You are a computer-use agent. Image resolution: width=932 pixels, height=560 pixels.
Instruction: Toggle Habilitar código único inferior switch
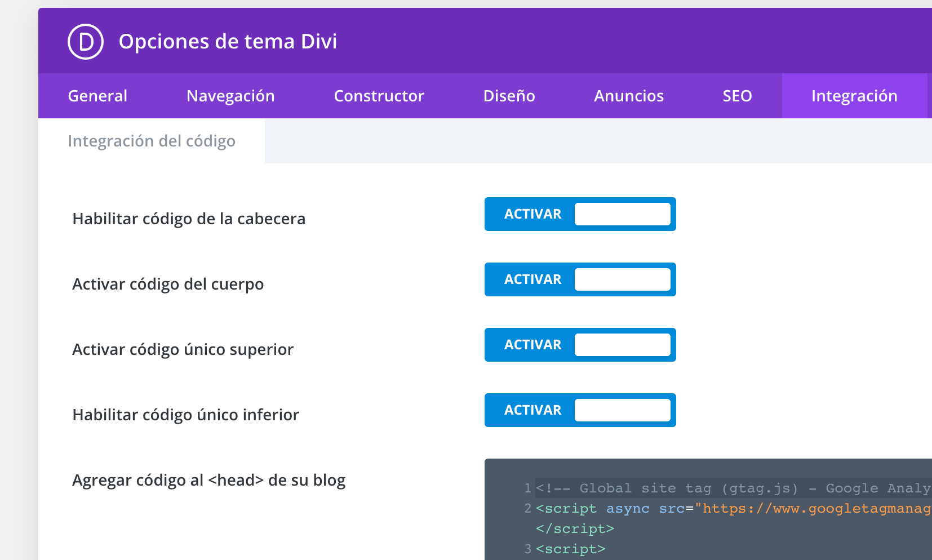[580, 410]
